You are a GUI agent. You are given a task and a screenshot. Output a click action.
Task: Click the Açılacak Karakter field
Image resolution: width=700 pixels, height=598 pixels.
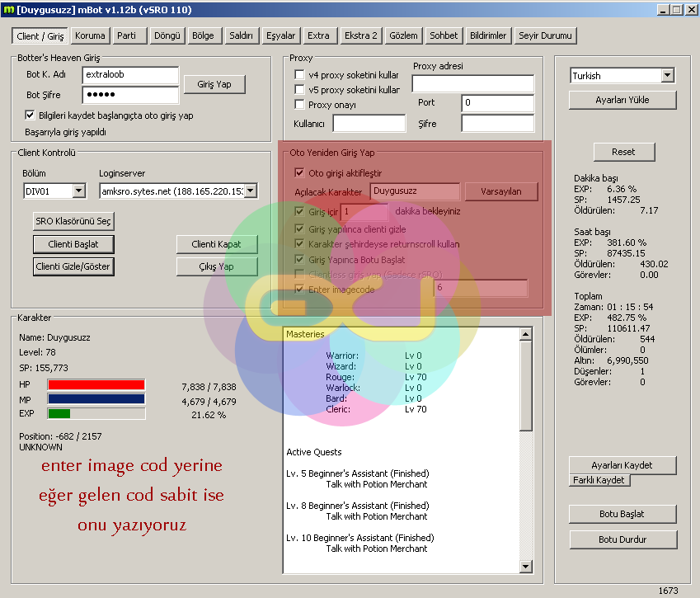415,191
